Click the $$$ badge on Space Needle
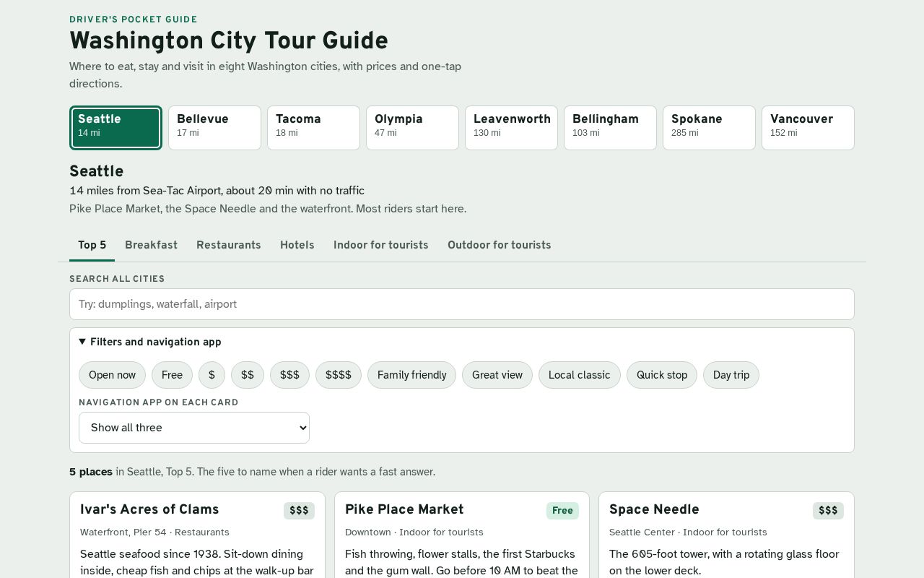Viewport: 924px width, 578px height. pos(828,511)
